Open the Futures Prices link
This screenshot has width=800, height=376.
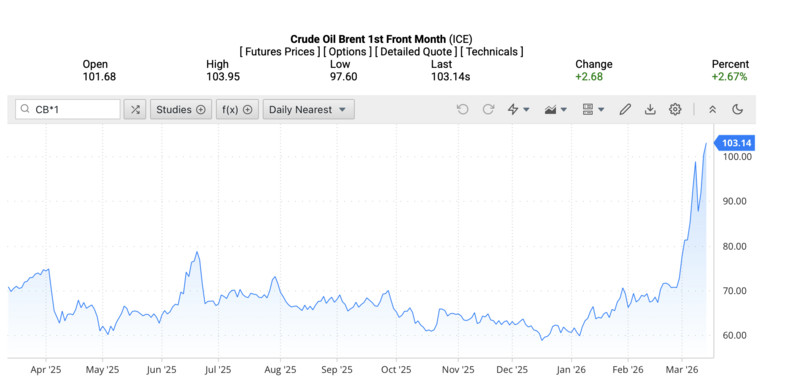(x=280, y=52)
